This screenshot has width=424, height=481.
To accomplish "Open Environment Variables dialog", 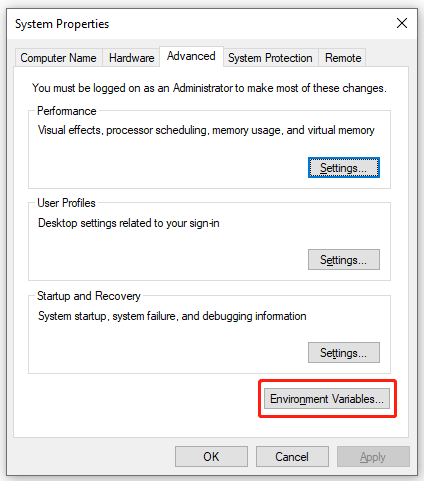I will click(x=327, y=399).
